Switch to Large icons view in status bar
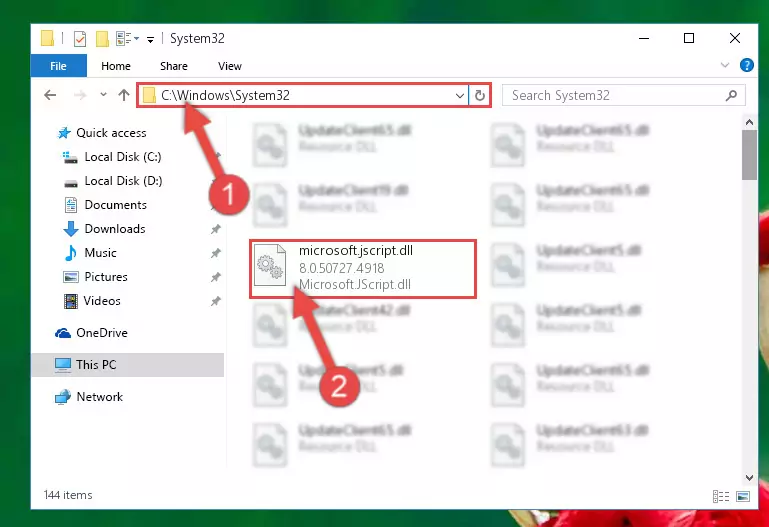769x527 pixels. click(x=743, y=497)
